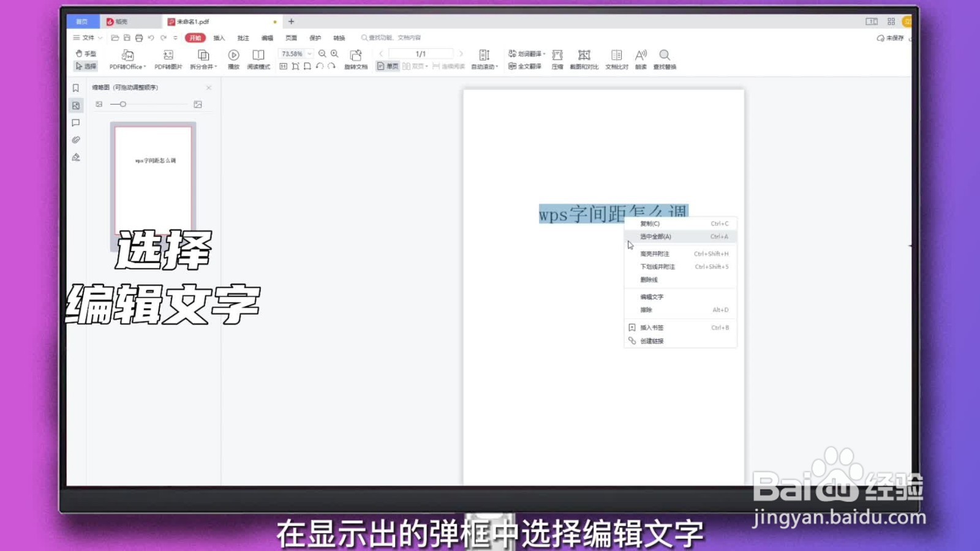Screen dimensions: 980x551
Task: Click the 旋转文档 rotate document icon
Action: [357, 59]
